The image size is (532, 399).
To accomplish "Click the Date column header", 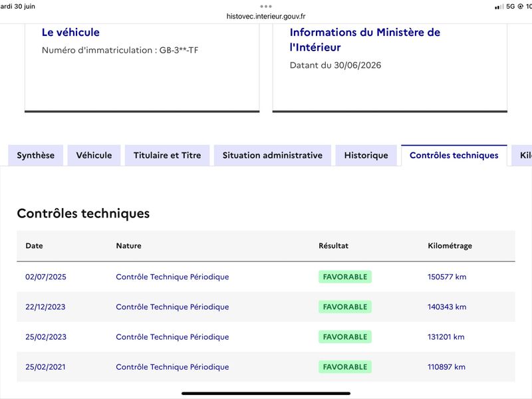I will point(35,245).
